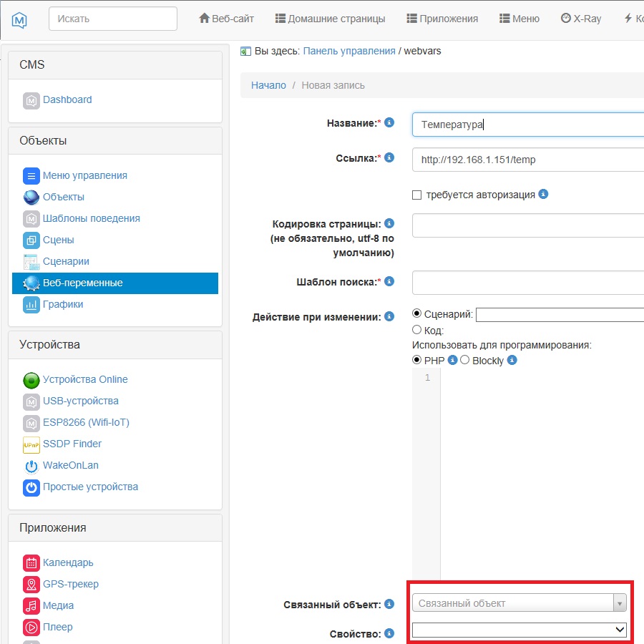Image resolution: width=644 pixels, height=644 pixels.
Task: Open the Сценарии sidebar link
Action: point(66,261)
